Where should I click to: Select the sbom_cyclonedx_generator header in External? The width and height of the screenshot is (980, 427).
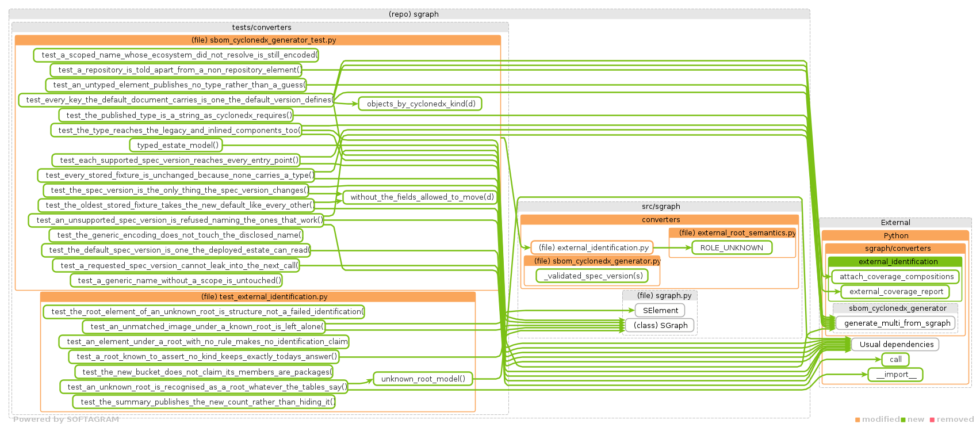[895, 308]
